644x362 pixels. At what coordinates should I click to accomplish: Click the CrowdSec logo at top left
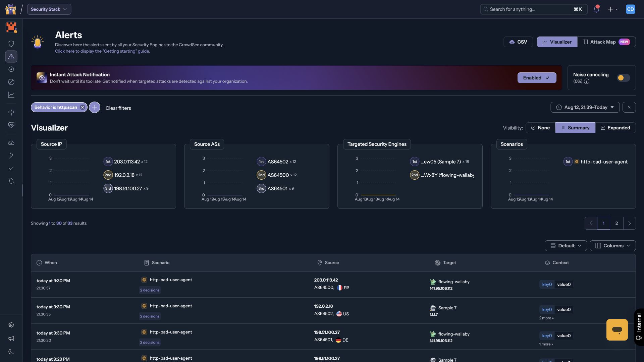[11, 9]
